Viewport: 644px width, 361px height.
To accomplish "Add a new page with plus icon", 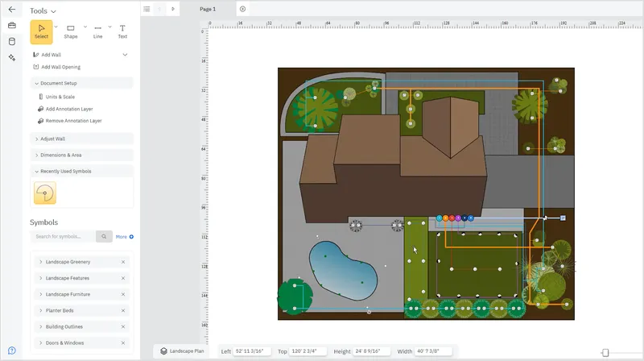I will pos(243,9).
